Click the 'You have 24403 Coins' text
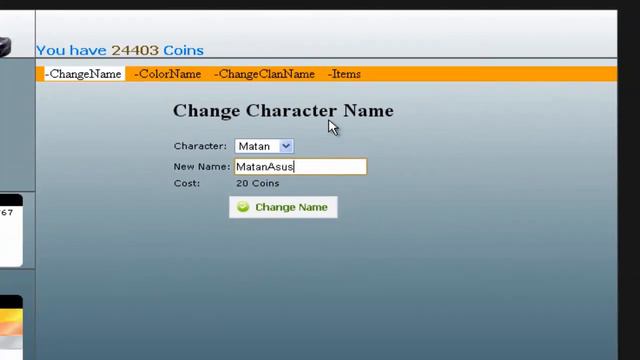This screenshot has height=360, width=640. pos(120,50)
